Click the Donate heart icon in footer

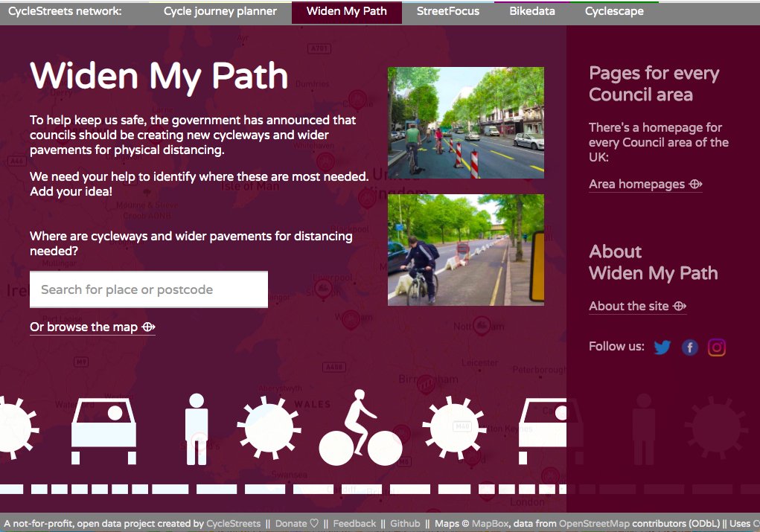click(314, 523)
